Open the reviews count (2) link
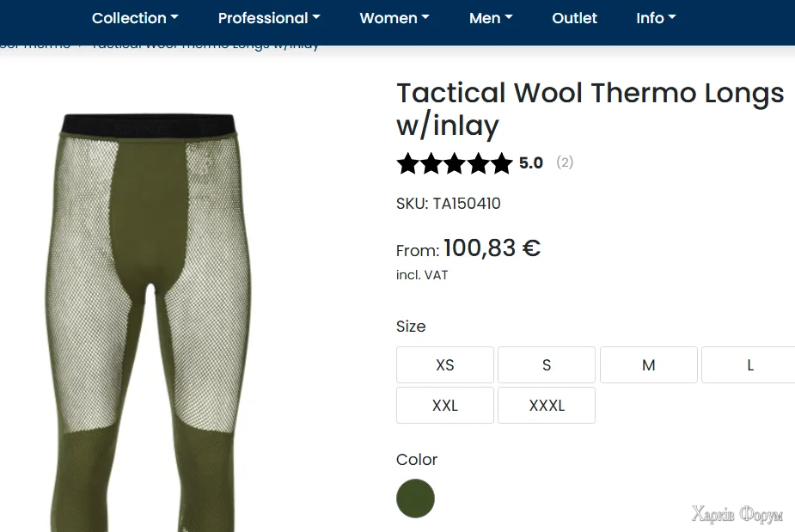795x532 pixels. tap(565, 162)
